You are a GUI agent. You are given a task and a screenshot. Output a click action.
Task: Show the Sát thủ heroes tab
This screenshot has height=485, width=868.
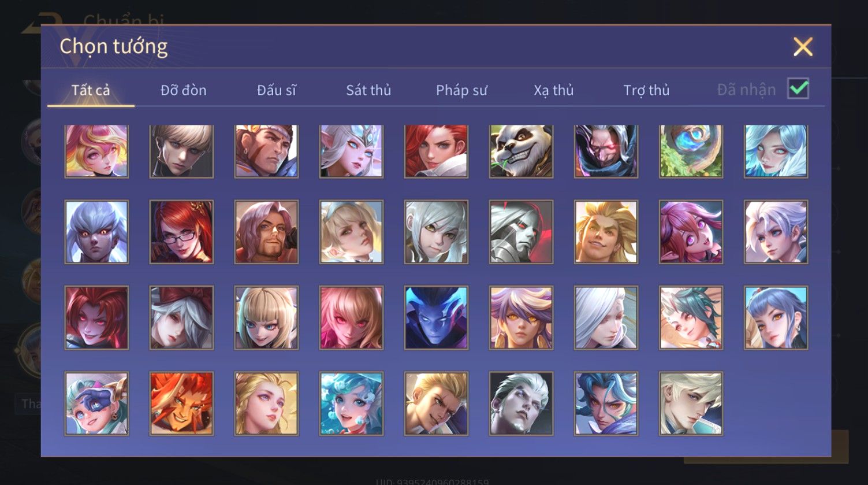[x=368, y=90]
